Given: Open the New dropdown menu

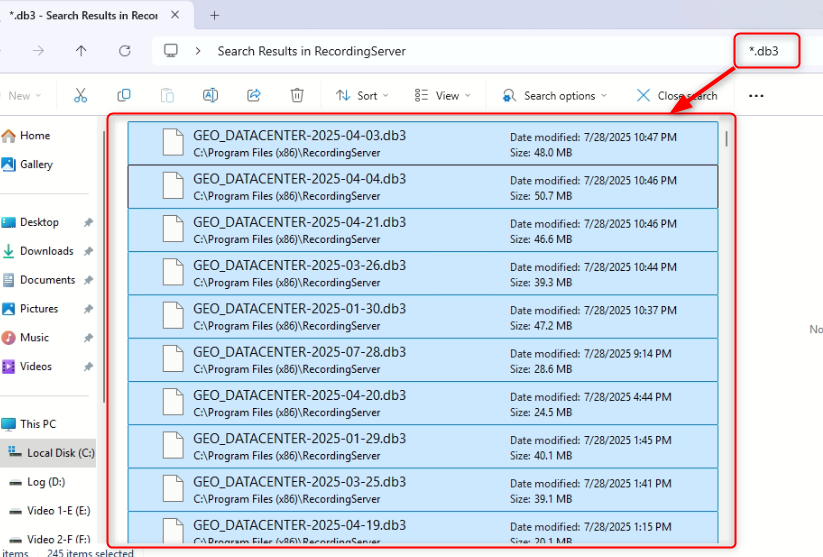Looking at the screenshot, I should [x=23, y=96].
